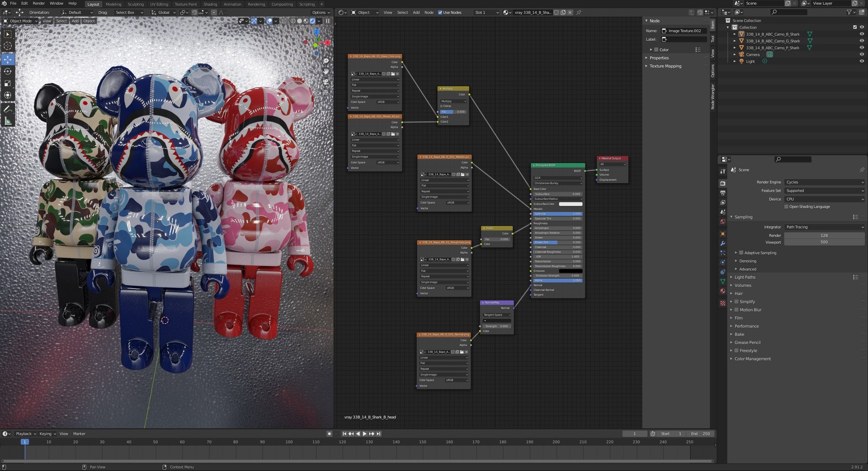Activate the 3D Cursor tool

[8, 46]
